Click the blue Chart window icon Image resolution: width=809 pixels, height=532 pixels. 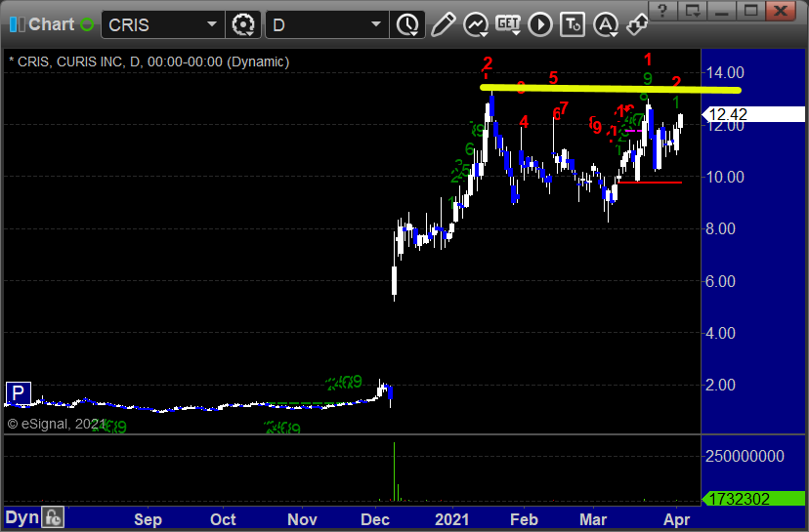[x=17, y=24]
